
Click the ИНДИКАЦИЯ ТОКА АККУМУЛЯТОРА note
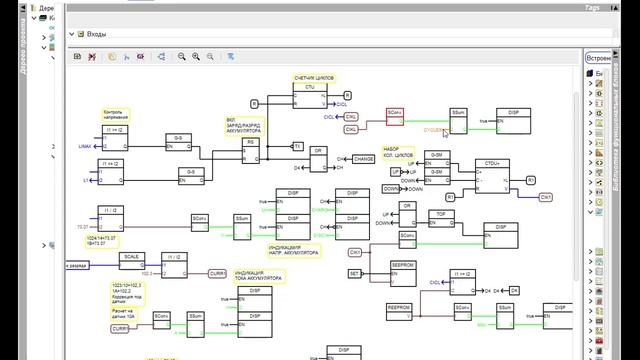(260, 276)
